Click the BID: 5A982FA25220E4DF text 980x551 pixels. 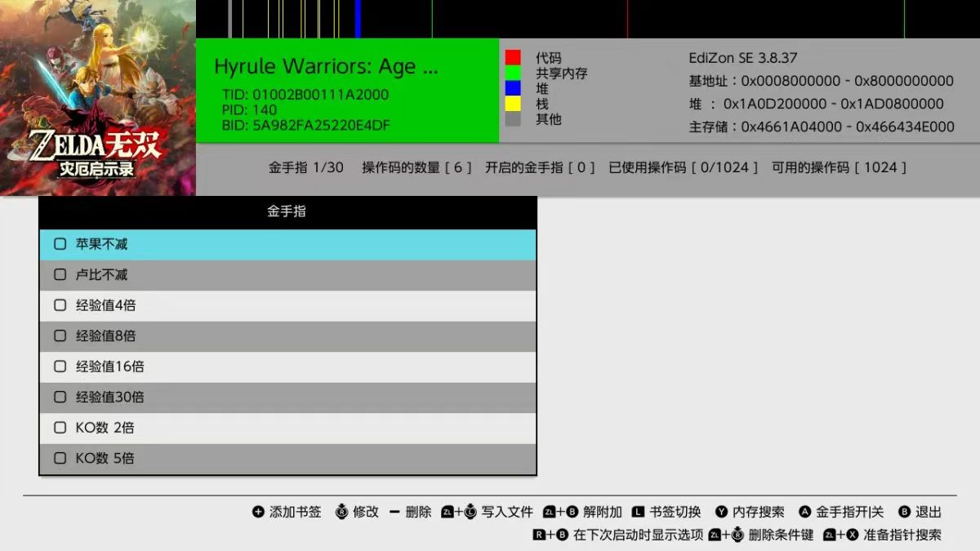[306, 126]
